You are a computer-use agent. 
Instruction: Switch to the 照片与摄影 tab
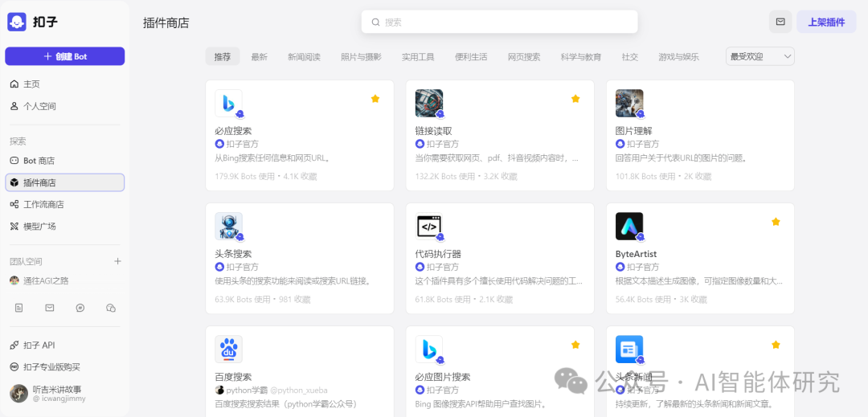(361, 56)
